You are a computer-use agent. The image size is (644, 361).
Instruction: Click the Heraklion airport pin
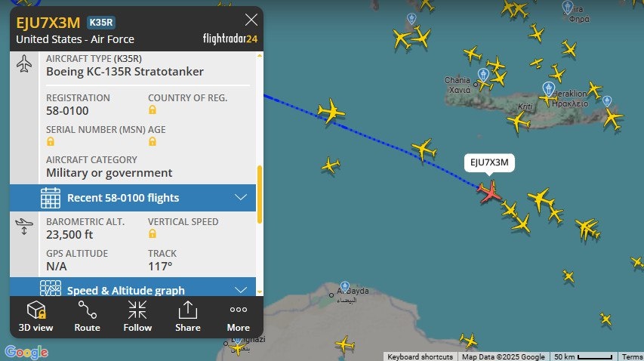point(548,89)
